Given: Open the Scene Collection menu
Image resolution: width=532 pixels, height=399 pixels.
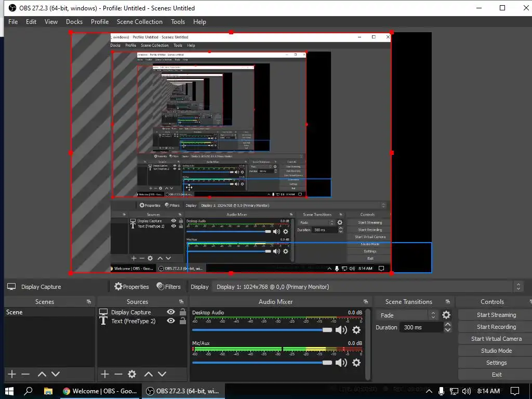Looking at the screenshot, I should click(x=139, y=22).
